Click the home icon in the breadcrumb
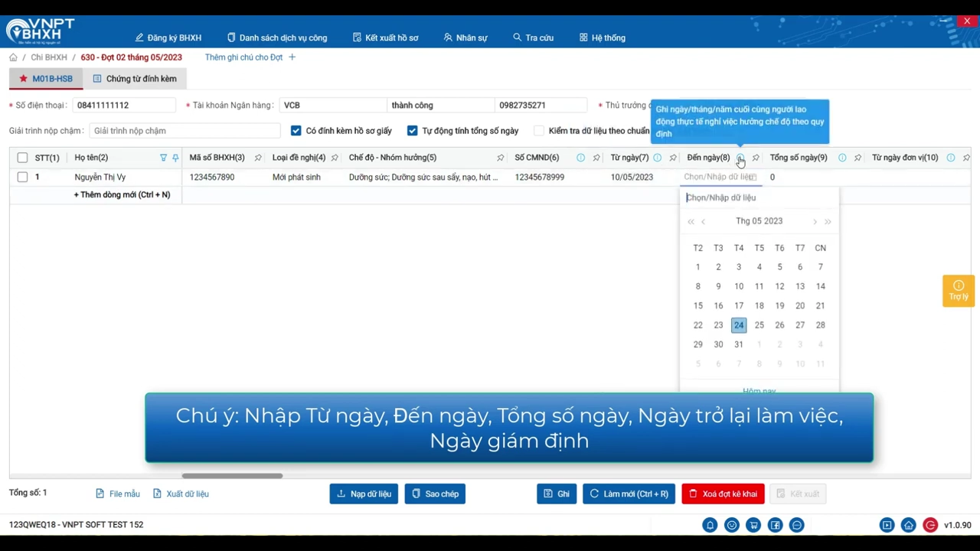Image resolution: width=980 pixels, height=551 pixels. pyautogui.click(x=13, y=57)
